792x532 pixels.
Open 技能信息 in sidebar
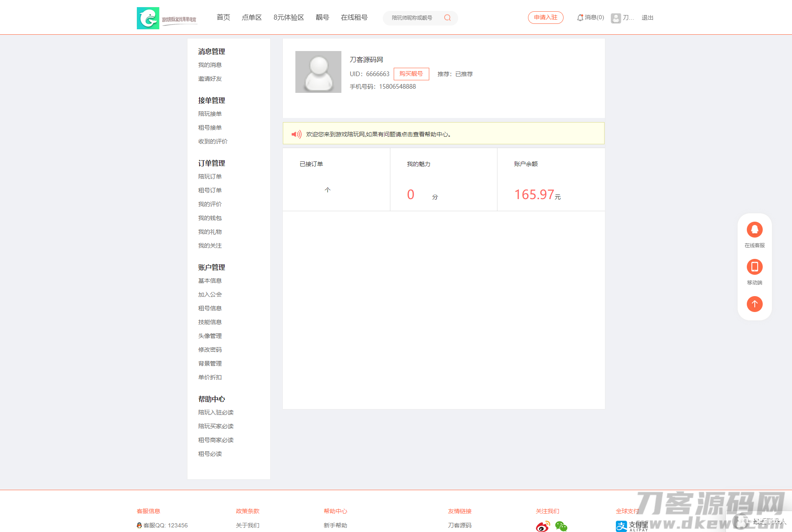pyautogui.click(x=210, y=322)
